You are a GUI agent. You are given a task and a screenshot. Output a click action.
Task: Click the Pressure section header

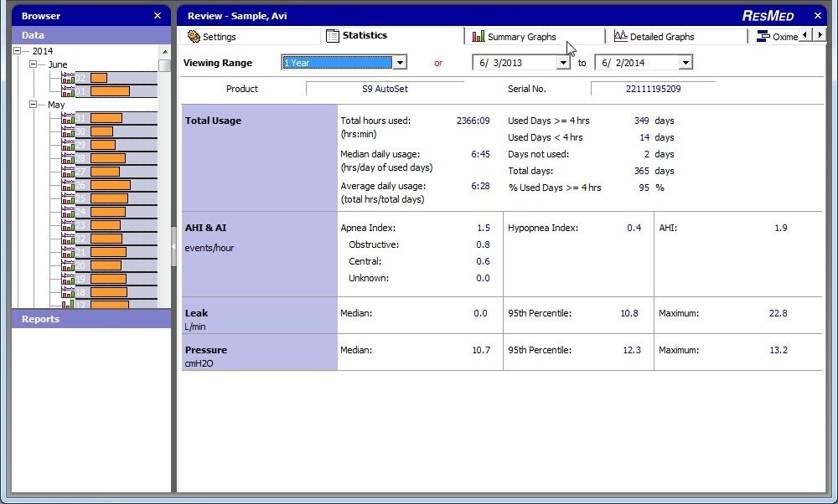[x=206, y=350]
